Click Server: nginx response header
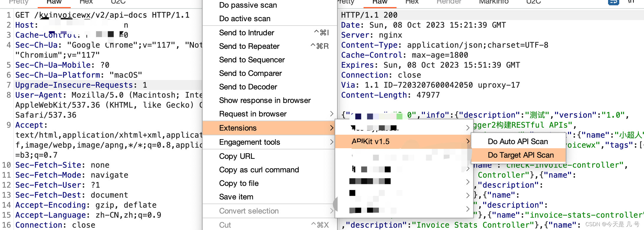Screen dimensions: 644x230 [371, 35]
